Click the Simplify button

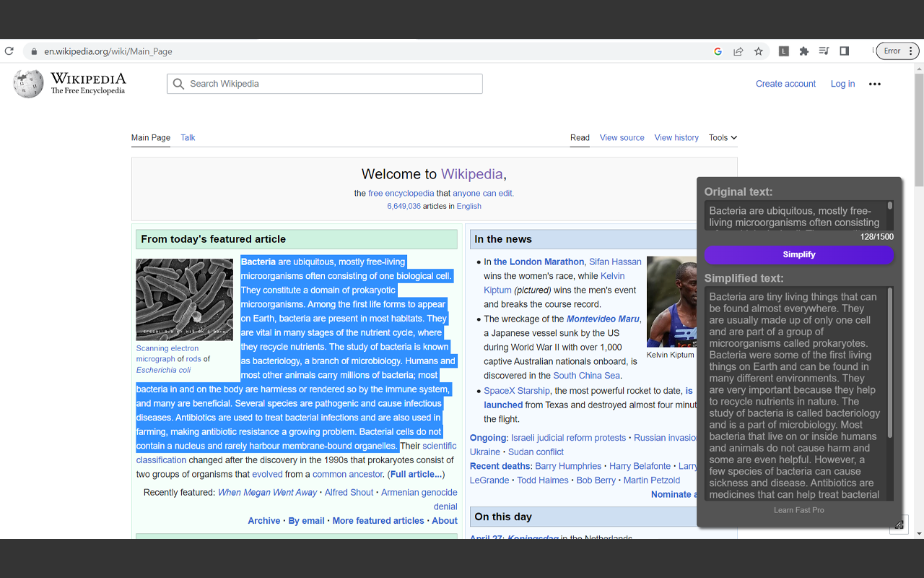[x=799, y=254]
